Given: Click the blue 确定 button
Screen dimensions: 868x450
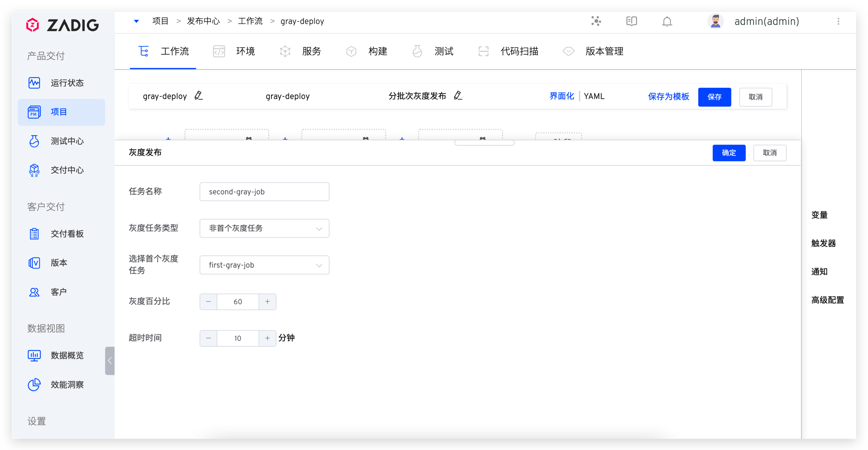Looking at the screenshot, I should [x=728, y=153].
